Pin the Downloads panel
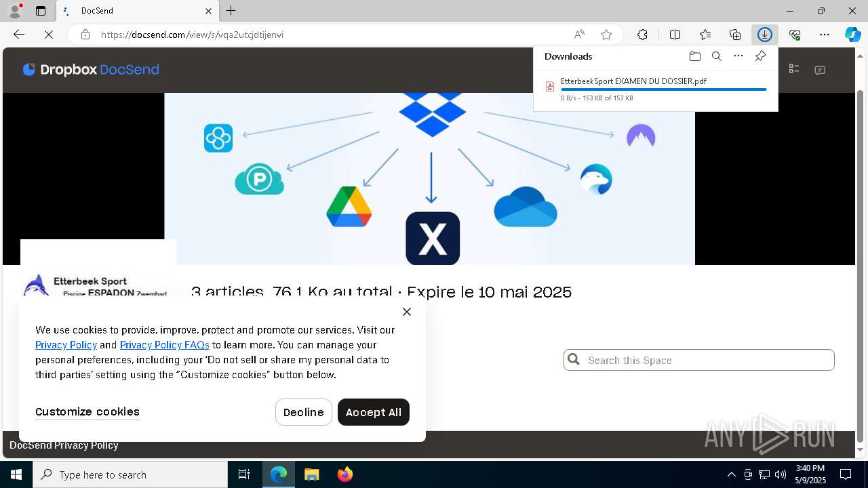The height and width of the screenshot is (488, 868). point(760,56)
